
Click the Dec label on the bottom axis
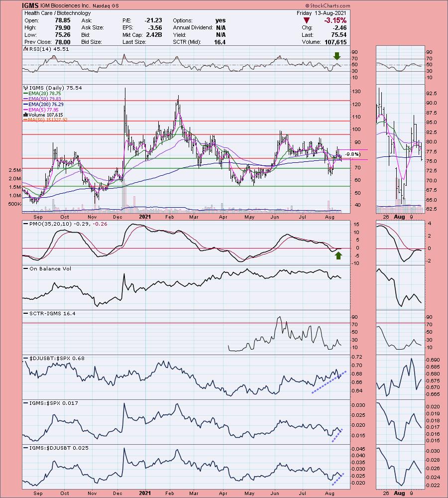117,493
